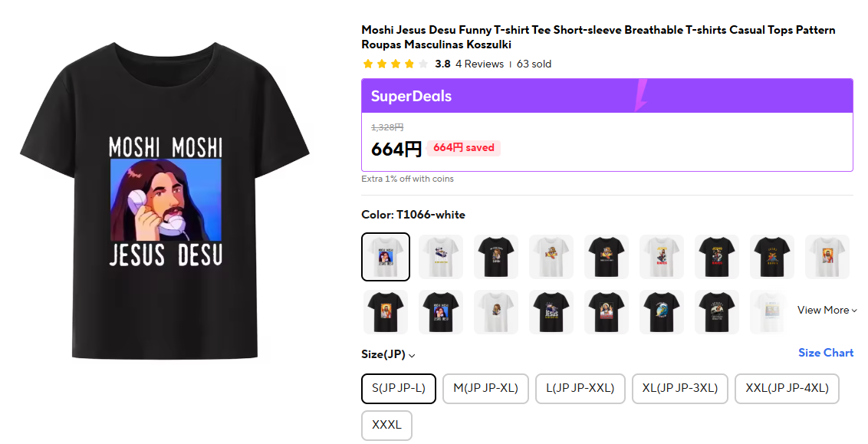This screenshot has height=444, width=868.
Task: Choose the black shirt with Jesus text print
Action: pos(551,312)
